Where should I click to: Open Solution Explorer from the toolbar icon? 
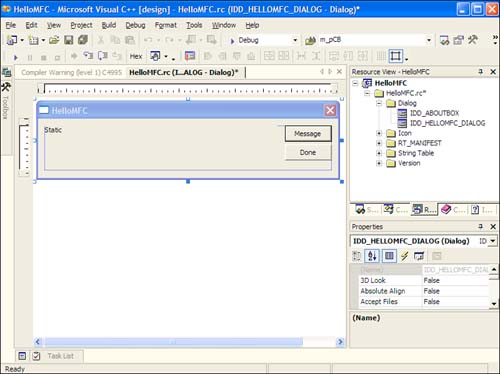(445, 40)
